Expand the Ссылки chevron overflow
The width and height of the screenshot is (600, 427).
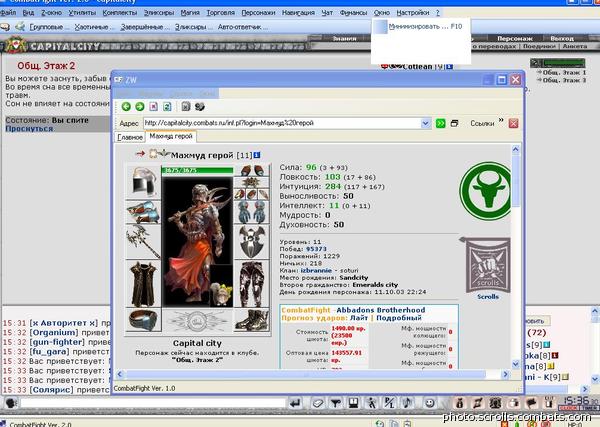[x=501, y=121]
